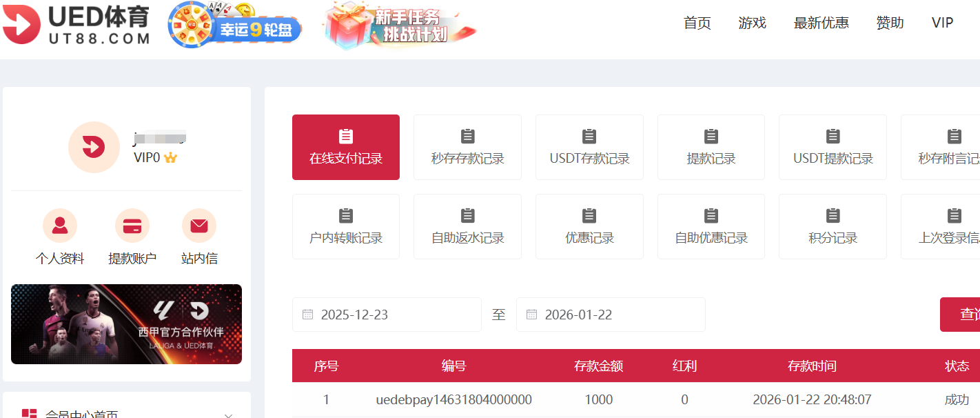
Task: Click the clipboard icon on 积分记录
Action: tap(833, 216)
